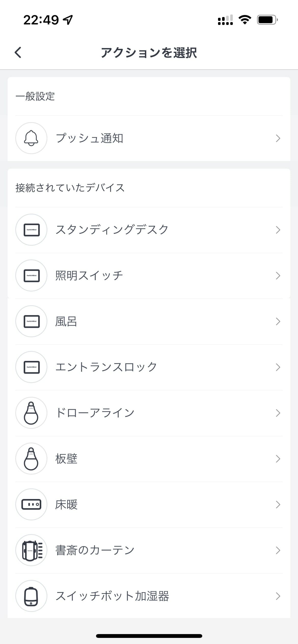Expand プッシュ通知 with its chevron
The height and width of the screenshot is (644, 298).
tap(278, 138)
